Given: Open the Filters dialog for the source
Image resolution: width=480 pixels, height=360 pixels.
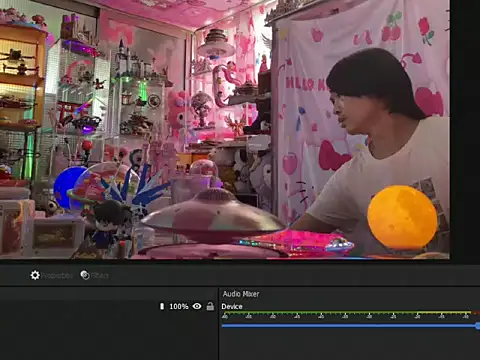Looking at the screenshot, I should coord(95,275).
